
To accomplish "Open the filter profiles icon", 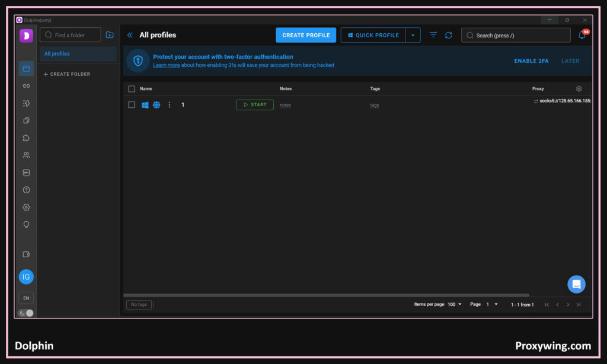I will coord(433,36).
